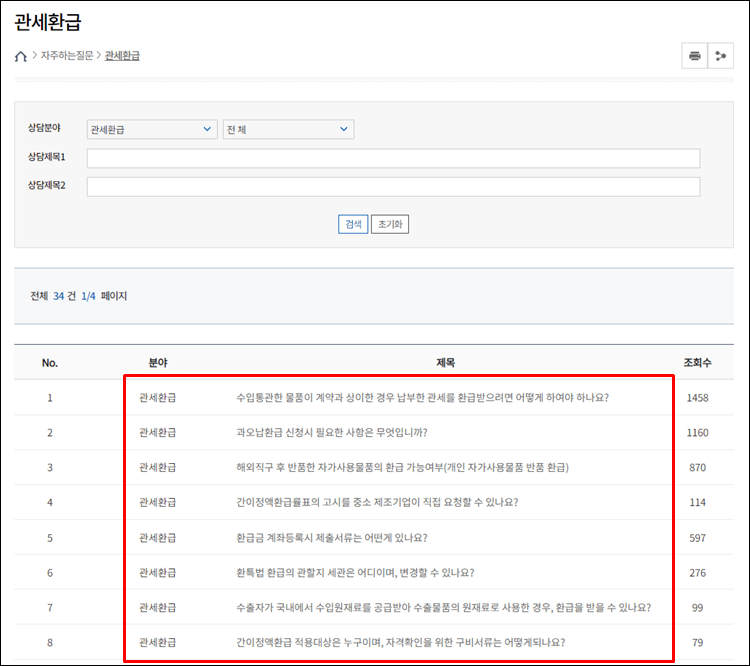Click the print icon button
Image resolution: width=750 pixels, height=666 pixels.
(x=695, y=56)
